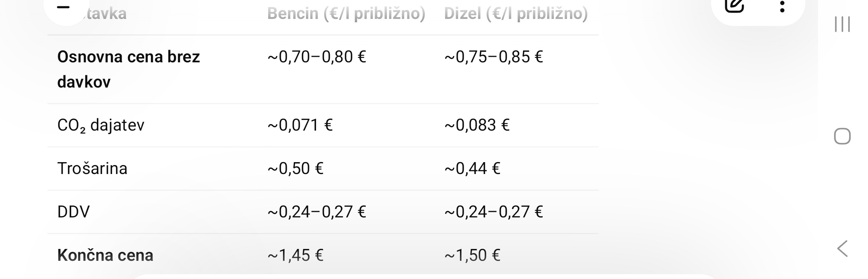Open the three-dot overflow menu
The image size is (868, 279).
point(782,7)
